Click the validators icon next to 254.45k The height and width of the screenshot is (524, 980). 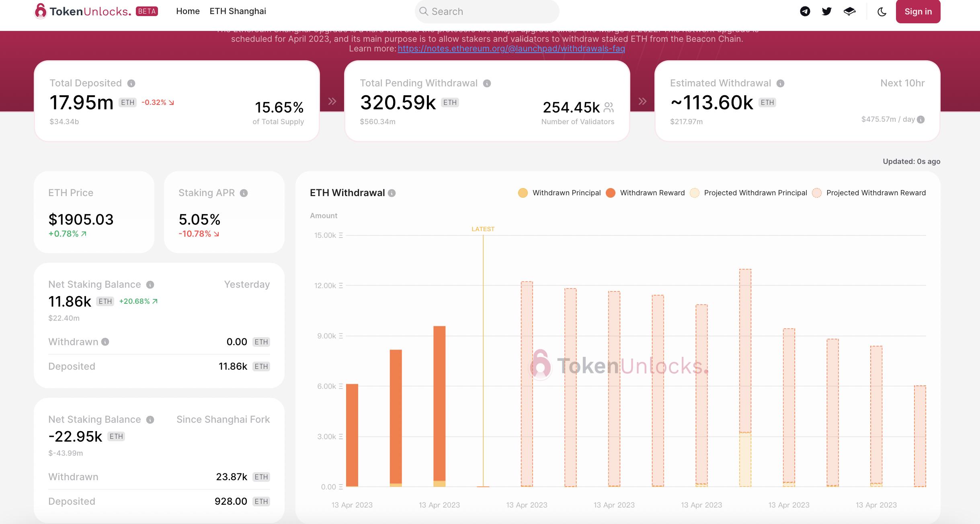click(608, 107)
